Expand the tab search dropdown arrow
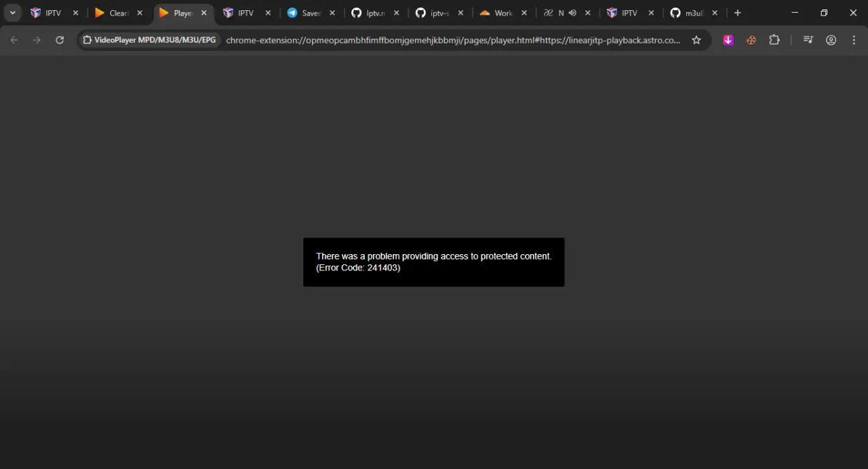868x469 pixels. 12,13
